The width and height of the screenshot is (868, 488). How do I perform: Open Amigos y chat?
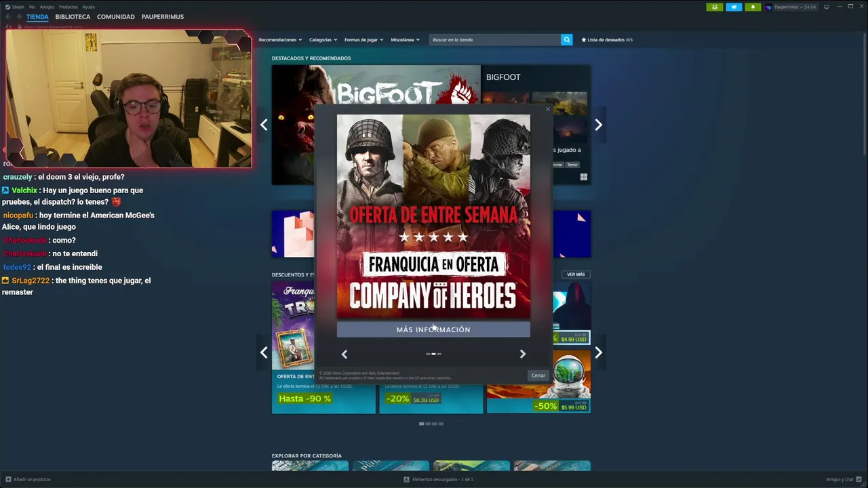843,479
